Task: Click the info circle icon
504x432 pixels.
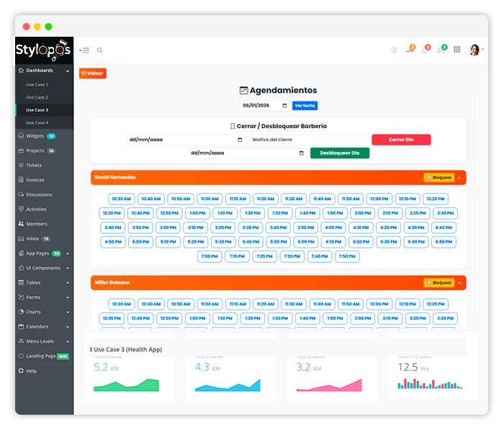Action: pos(394,50)
